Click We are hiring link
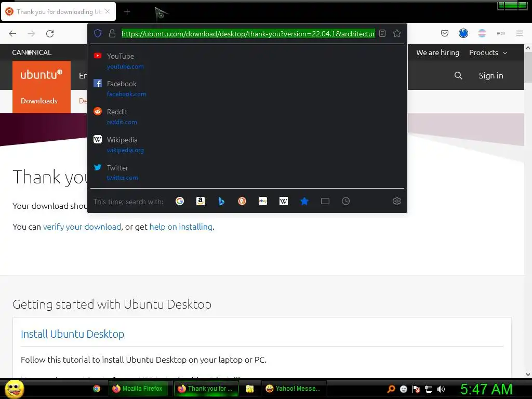Viewport: 532px width, 399px height. point(437,52)
